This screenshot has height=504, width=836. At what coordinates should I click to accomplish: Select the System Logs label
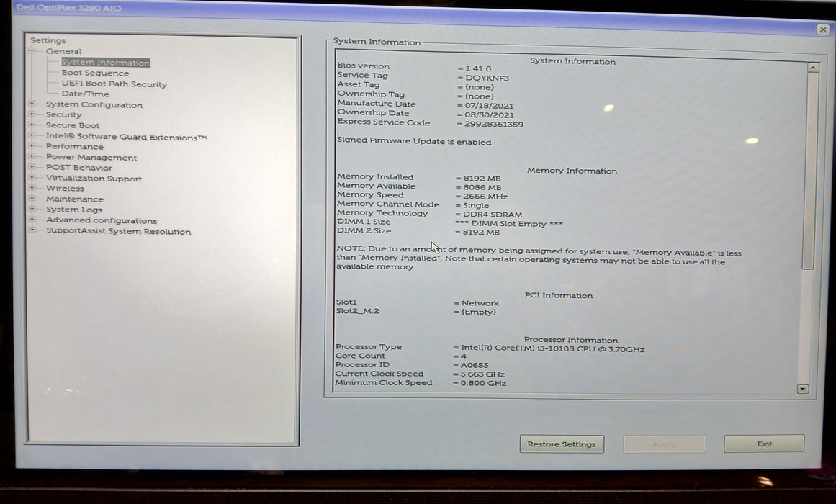point(74,210)
